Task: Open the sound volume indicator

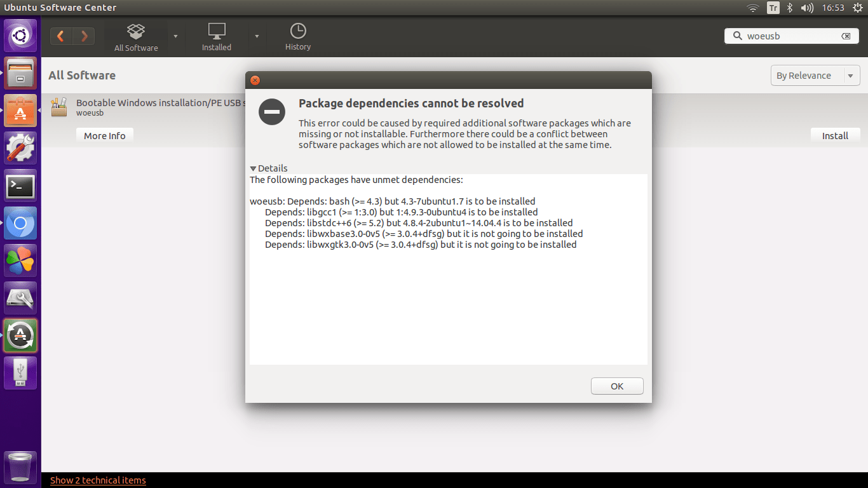Action: click(x=807, y=8)
